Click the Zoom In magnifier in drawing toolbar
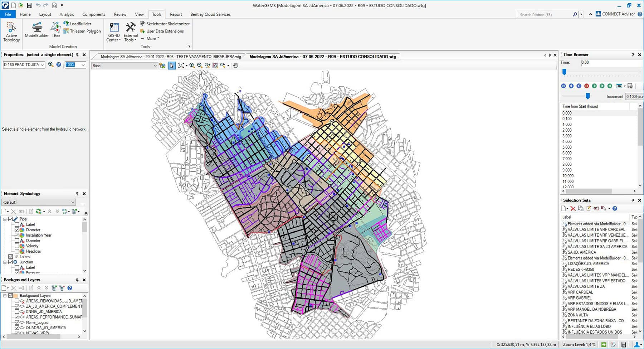The height and width of the screenshot is (349, 644). point(192,66)
